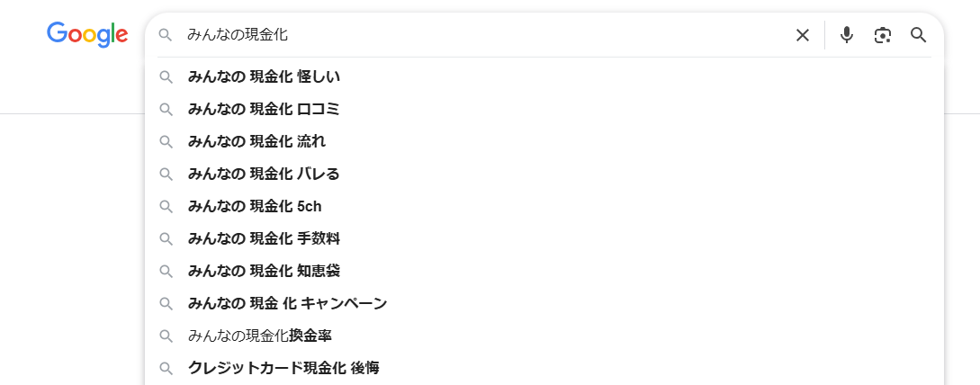
Task: Select suggestion みんなの 現金化 口コミ
Action: point(264,110)
